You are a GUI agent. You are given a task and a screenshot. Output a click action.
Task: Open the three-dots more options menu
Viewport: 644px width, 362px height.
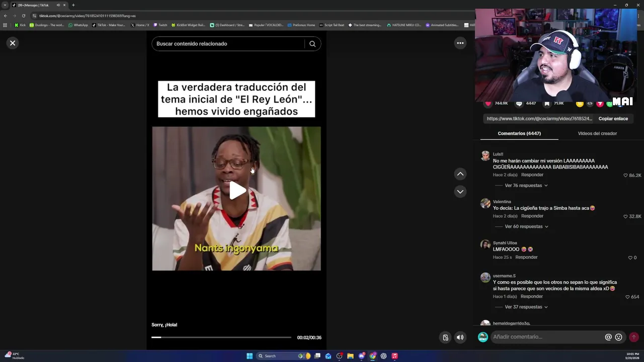click(x=460, y=43)
